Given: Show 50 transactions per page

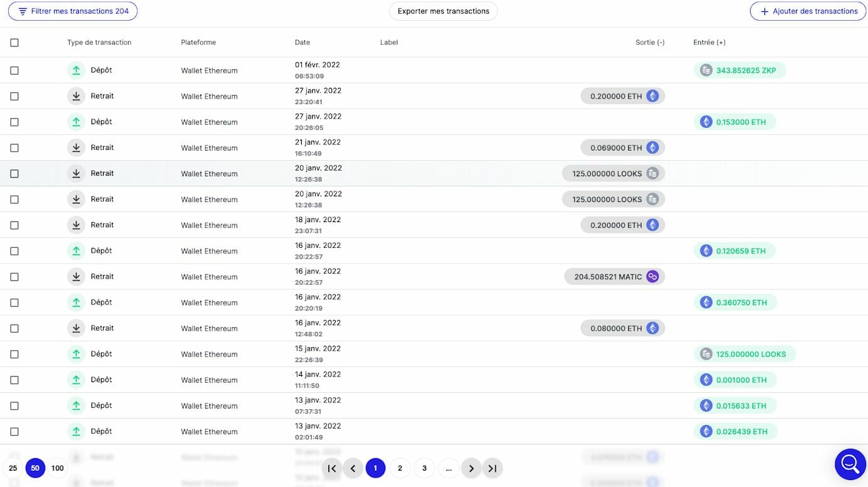Looking at the screenshot, I should click(x=35, y=468).
